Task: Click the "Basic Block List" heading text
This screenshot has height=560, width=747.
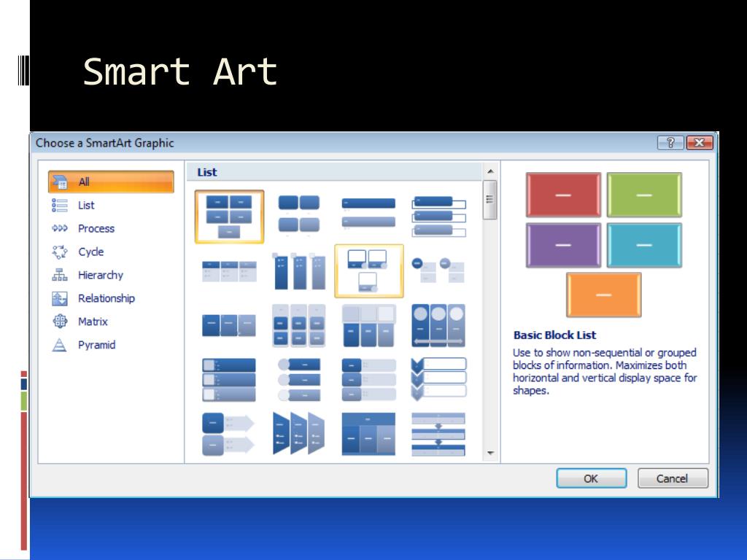Action: (555, 335)
